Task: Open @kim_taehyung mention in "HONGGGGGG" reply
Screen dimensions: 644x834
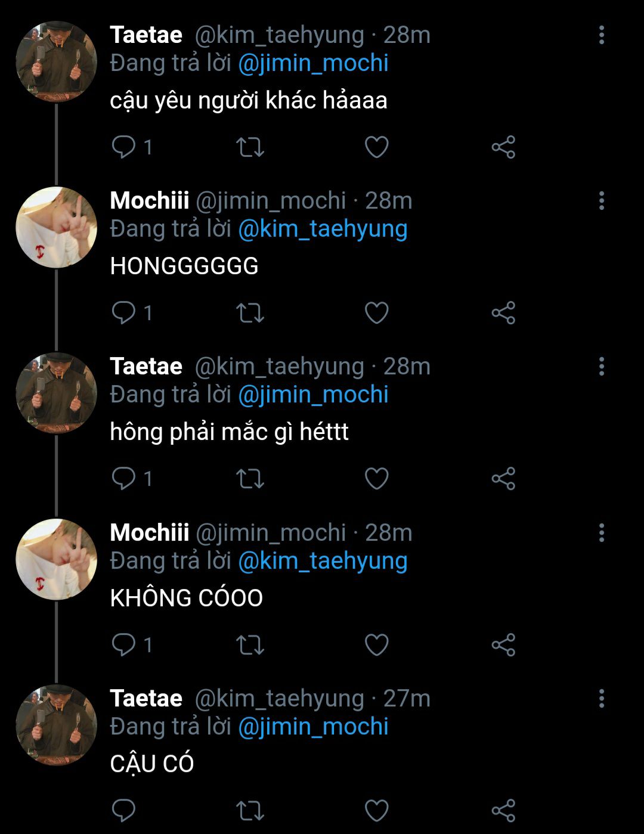Action: (x=323, y=229)
